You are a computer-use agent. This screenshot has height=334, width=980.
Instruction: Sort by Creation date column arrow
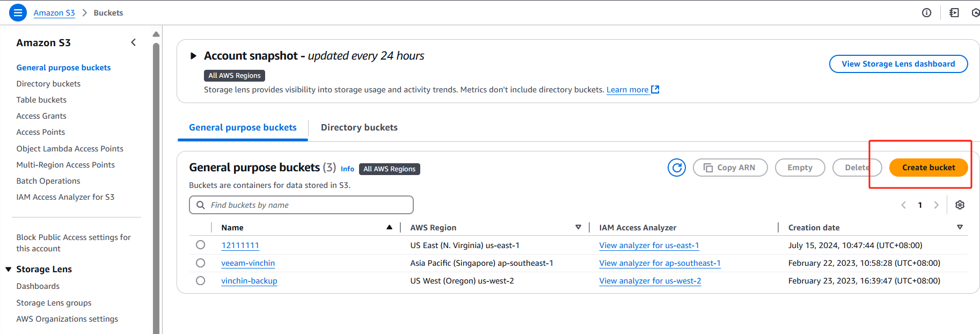pos(960,228)
